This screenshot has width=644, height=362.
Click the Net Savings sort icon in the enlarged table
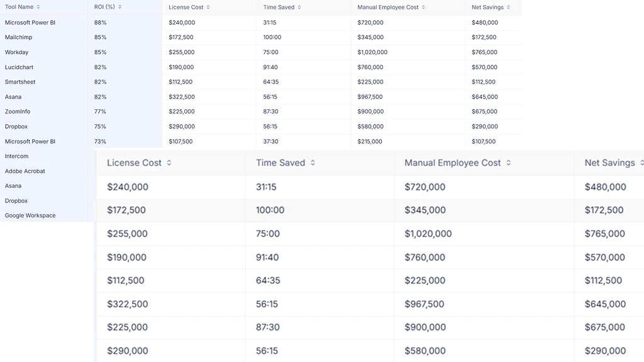[640, 162]
